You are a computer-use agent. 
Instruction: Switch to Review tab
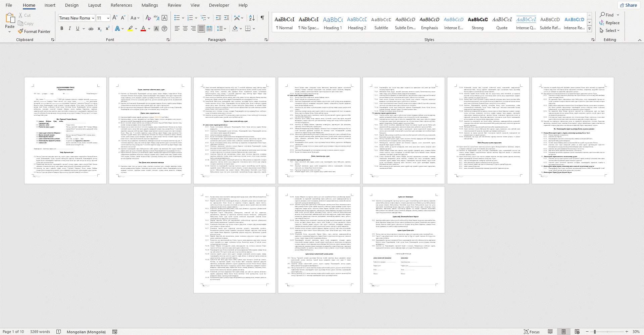pos(175,5)
